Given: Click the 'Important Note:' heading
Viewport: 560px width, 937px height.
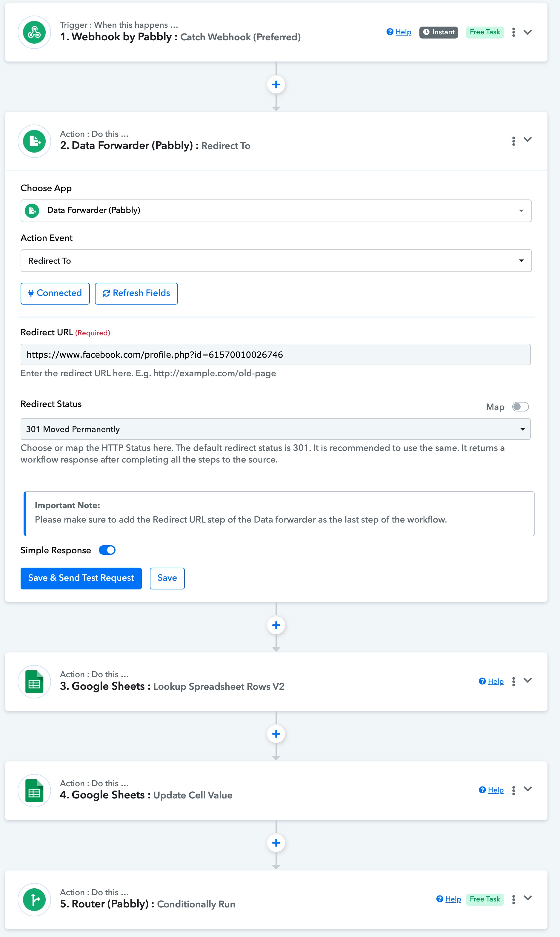Looking at the screenshot, I should click(x=67, y=505).
